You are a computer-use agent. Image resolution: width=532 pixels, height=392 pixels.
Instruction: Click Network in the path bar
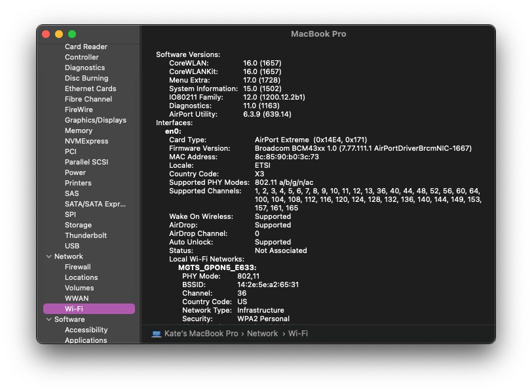click(x=262, y=334)
